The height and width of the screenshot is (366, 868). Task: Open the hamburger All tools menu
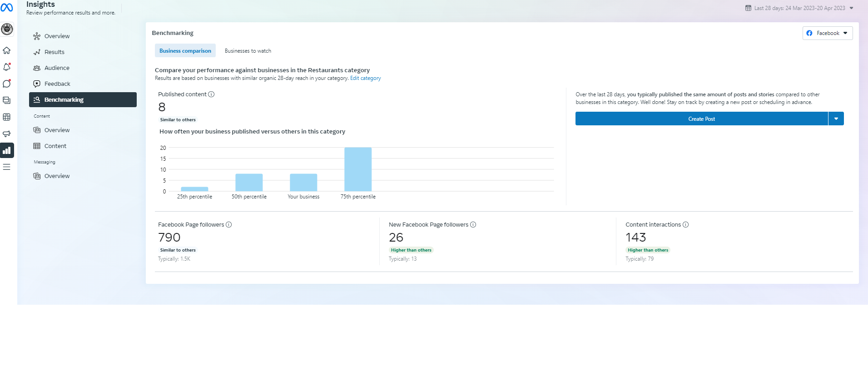(x=7, y=167)
